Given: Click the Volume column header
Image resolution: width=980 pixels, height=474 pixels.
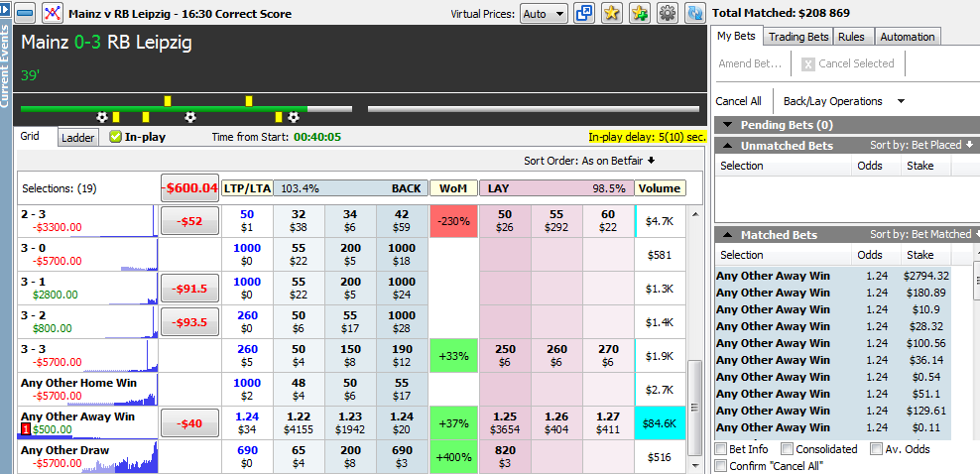Looking at the screenshot, I should click(660, 188).
